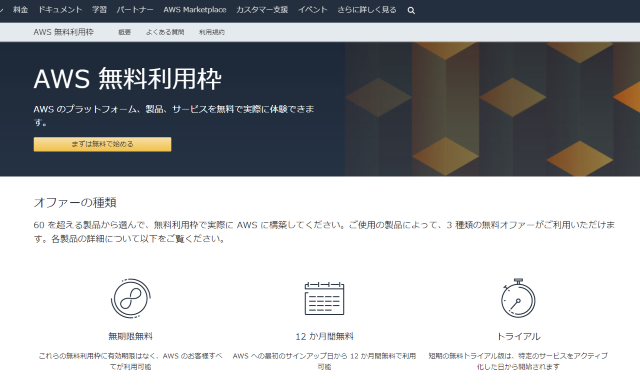Open the カスタマー支援 navigation item
640x389 pixels.
(262, 10)
